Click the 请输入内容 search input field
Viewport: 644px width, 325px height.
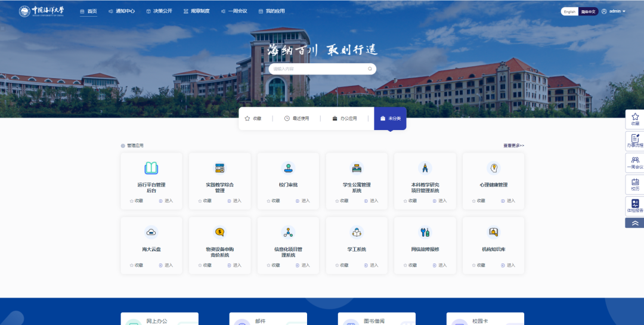pyautogui.click(x=323, y=69)
